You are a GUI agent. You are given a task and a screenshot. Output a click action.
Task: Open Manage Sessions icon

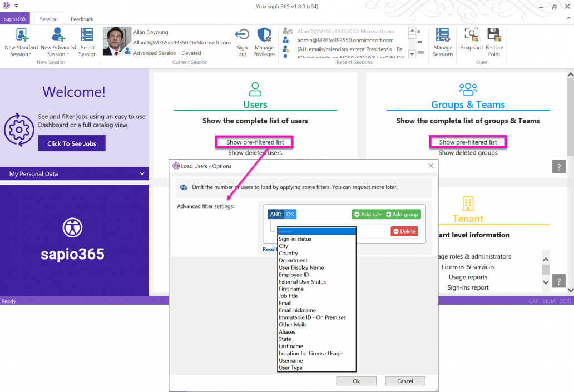click(443, 35)
